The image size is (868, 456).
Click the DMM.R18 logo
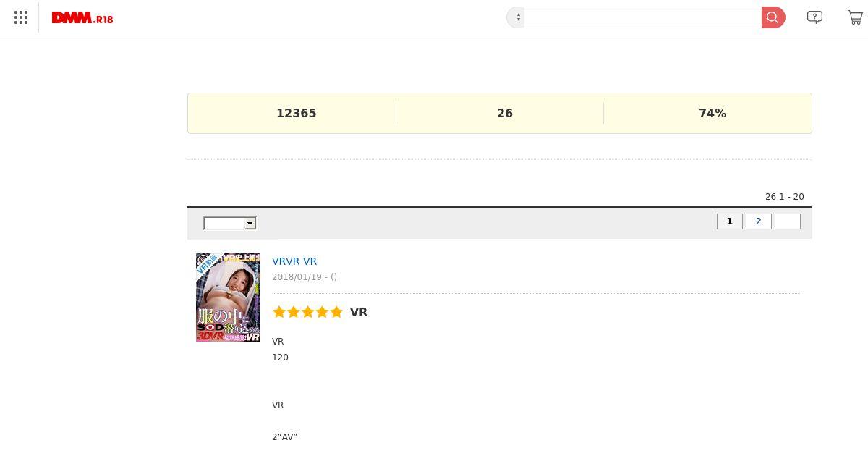(82, 18)
